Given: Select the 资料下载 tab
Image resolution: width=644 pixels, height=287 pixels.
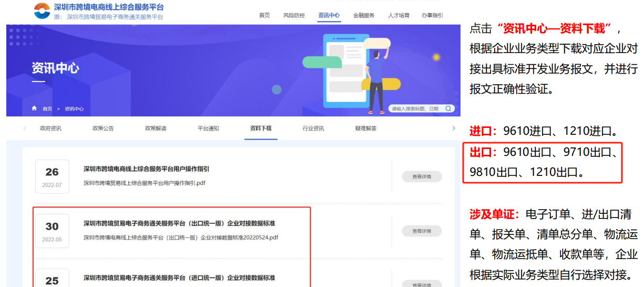Looking at the screenshot, I should pyautogui.click(x=261, y=128).
